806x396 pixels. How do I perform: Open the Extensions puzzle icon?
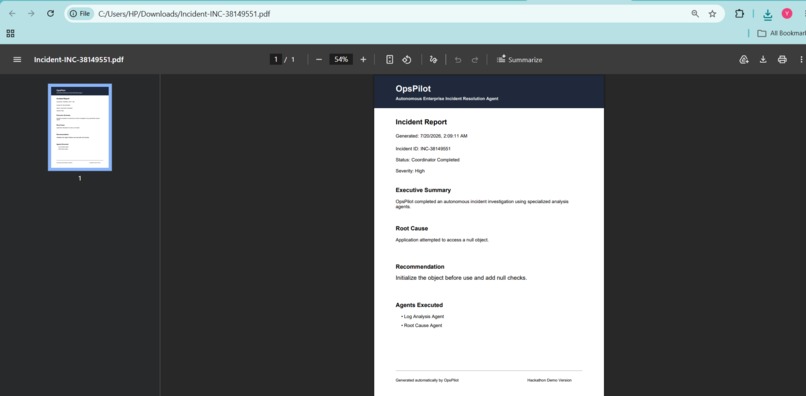coord(739,14)
